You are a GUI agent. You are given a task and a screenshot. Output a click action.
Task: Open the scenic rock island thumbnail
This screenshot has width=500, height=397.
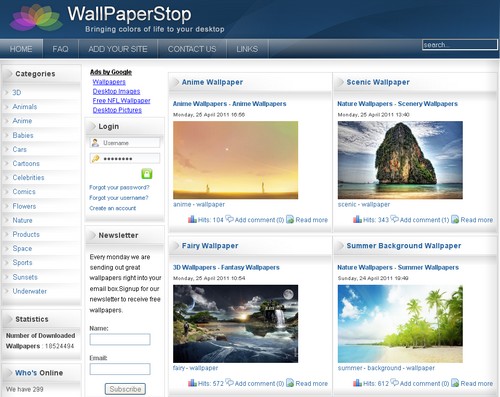[400, 160]
